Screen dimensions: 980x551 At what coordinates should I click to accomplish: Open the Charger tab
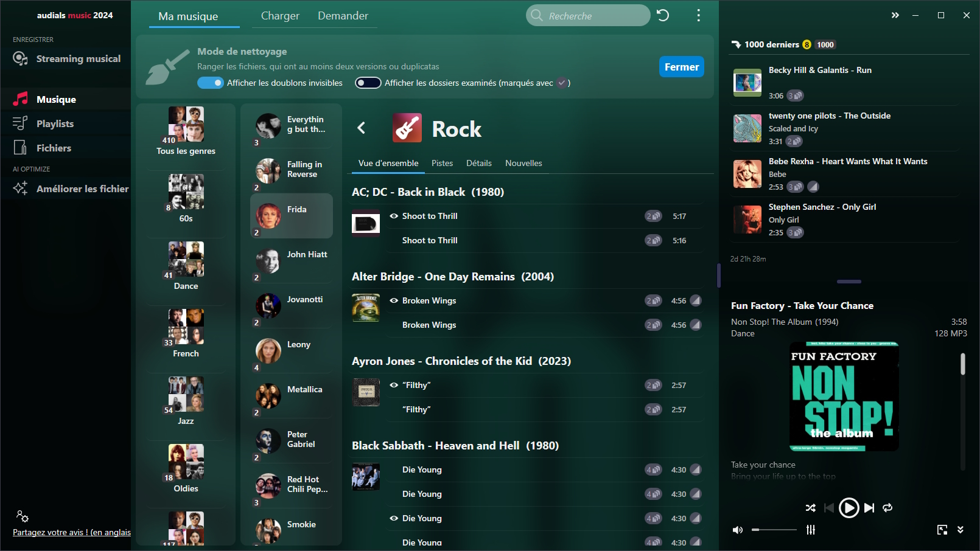[280, 16]
